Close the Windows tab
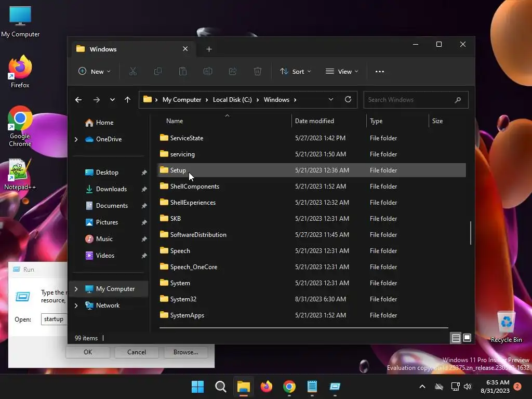The width and height of the screenshot is (532, 399). pos(185,49)
